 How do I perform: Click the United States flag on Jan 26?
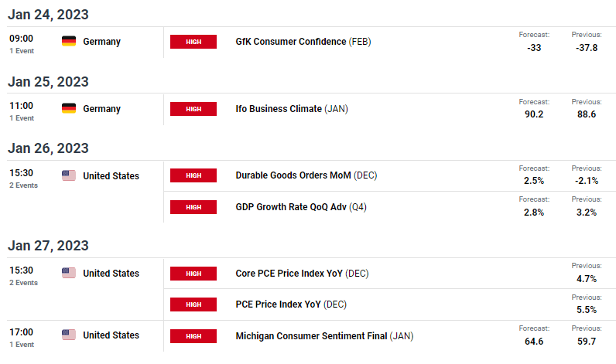coord(69,175)
